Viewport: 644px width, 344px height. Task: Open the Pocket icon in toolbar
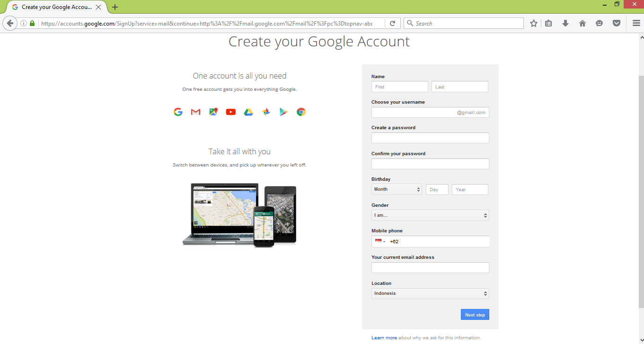[x=617, y=23]
